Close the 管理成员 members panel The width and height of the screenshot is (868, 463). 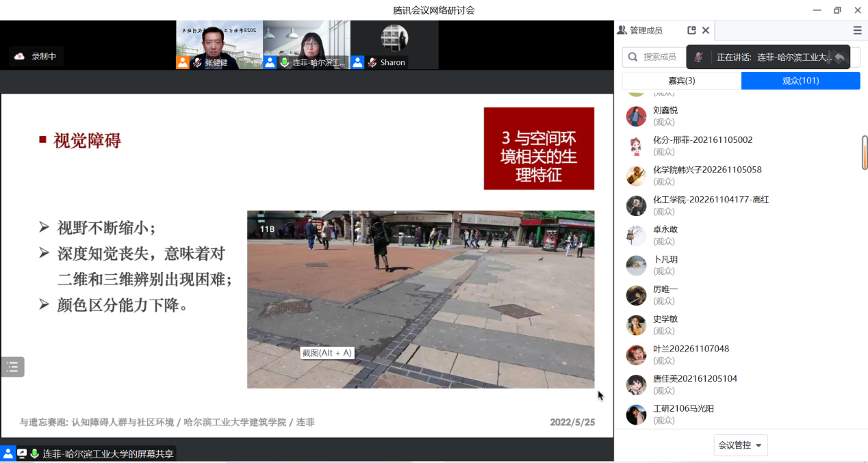[x=706, y=30]
